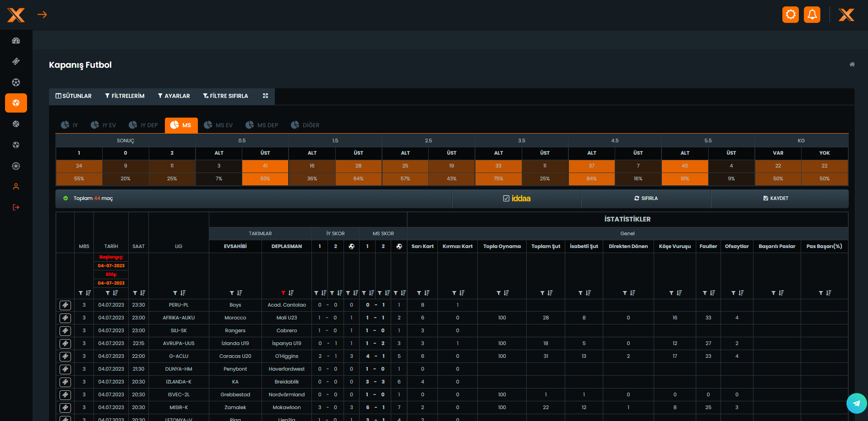
Task: Click the Başlangıç date 04-07-2023 field
Action: pyautogui.click(x=111, y=265)
